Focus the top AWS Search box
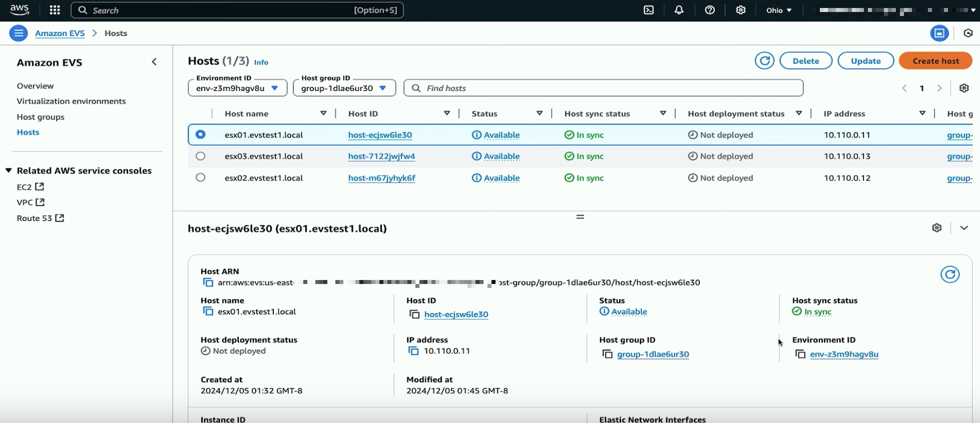Image resolution: width=980 pixels, height=423 pixels. pos(237,10)
